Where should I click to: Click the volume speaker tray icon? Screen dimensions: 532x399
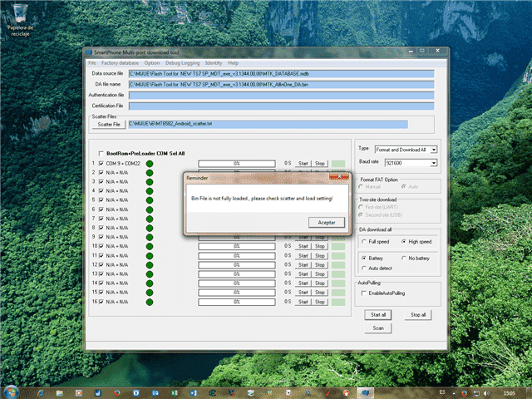pos(486,393)
